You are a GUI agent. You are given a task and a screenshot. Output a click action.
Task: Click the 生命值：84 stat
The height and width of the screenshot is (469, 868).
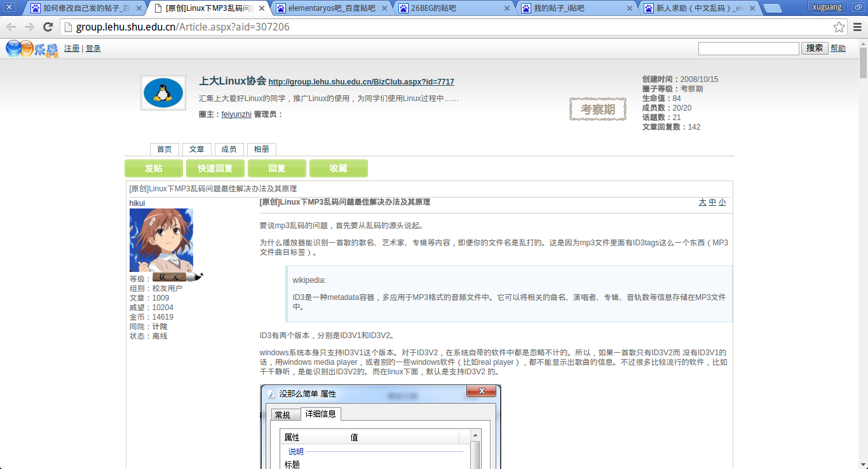[x=661, y=99]
